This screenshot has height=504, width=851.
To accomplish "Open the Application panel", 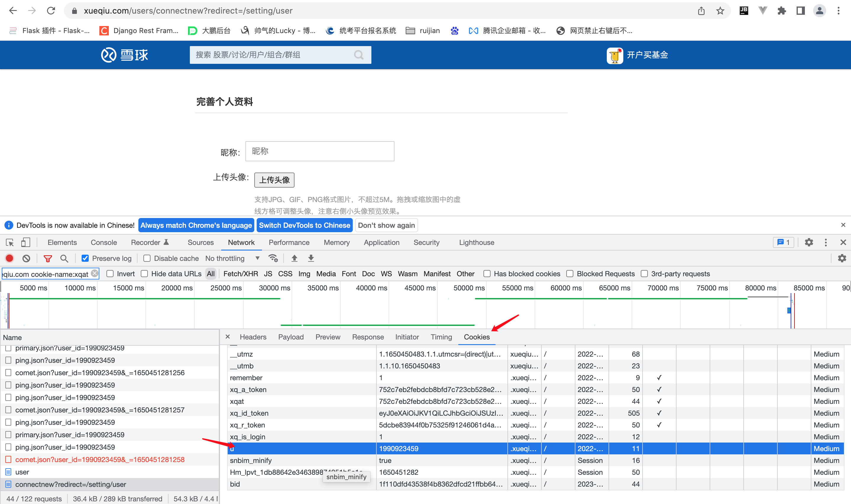I will coord(382,243).
